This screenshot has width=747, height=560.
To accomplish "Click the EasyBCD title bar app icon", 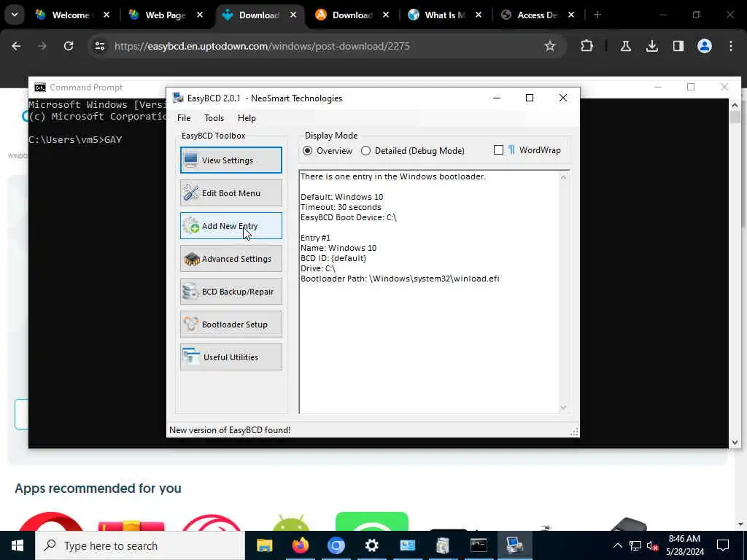I will click(178, 98).
